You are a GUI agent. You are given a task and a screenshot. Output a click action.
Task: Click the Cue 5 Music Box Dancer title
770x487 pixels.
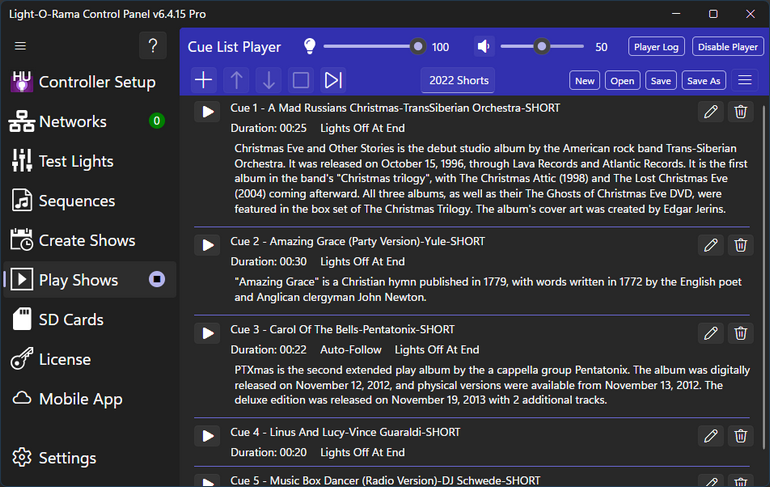tap(385, 480)
